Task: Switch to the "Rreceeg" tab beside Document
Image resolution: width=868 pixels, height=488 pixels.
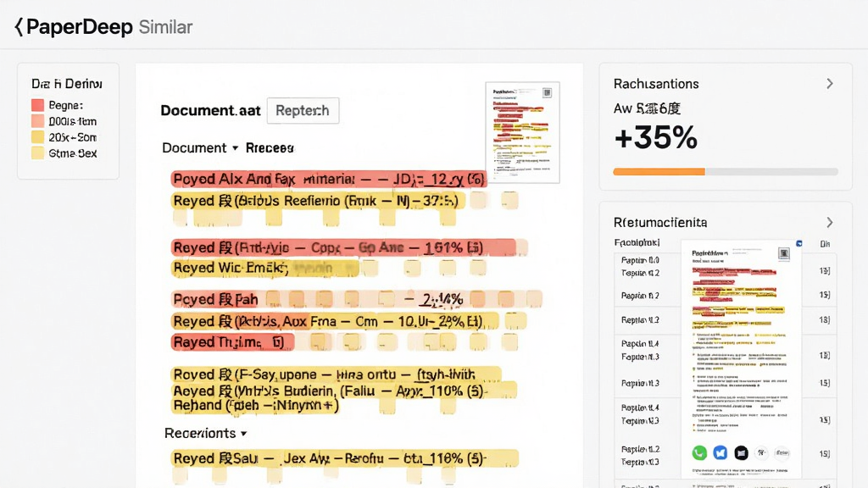Action: coord(270,148)
